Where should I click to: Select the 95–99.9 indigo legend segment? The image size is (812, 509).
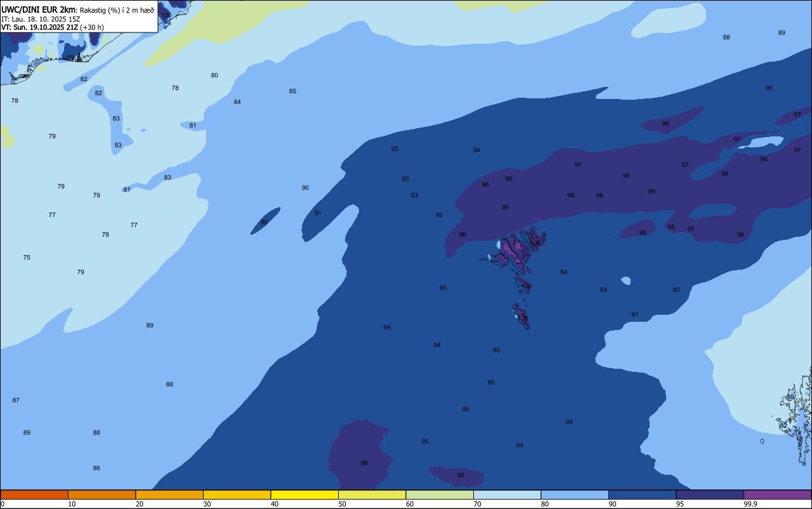(710, 494)
